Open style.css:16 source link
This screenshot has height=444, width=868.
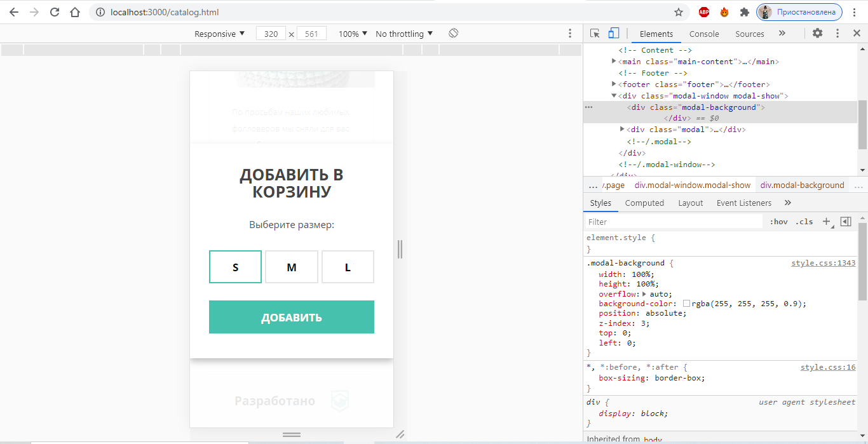828,367
